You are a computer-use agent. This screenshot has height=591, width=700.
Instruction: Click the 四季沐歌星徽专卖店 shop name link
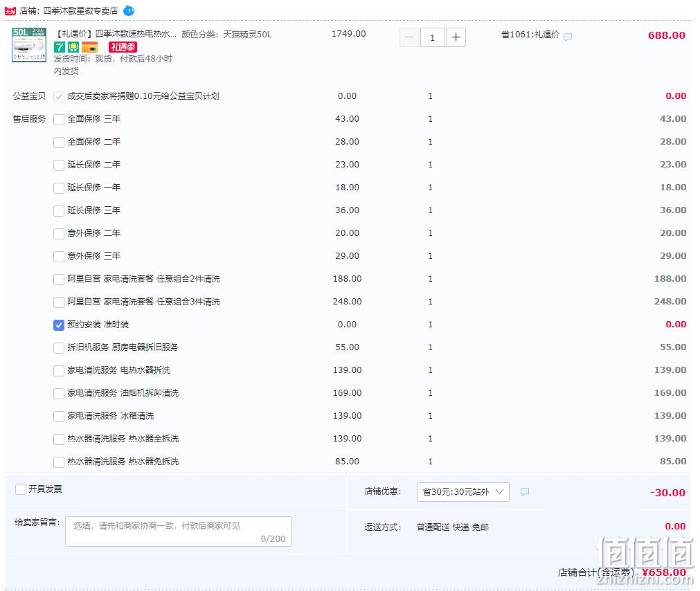81,10
